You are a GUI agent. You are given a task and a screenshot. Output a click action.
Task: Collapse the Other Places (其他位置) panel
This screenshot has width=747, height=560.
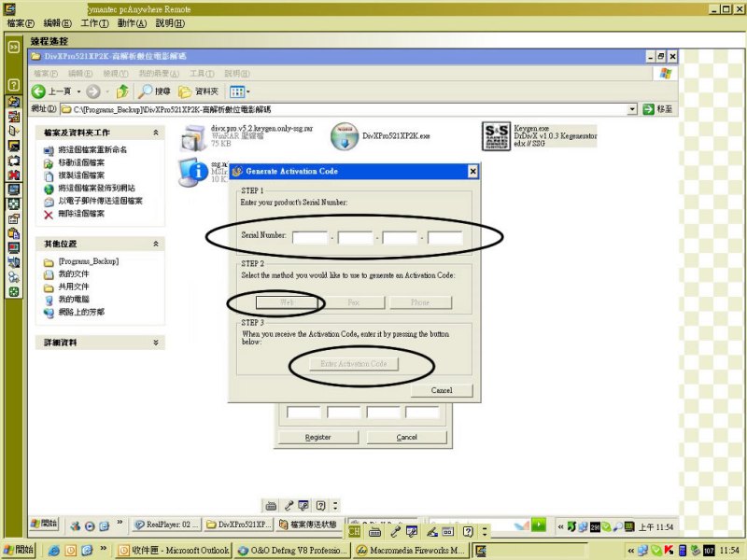click(x=156, y=244)
